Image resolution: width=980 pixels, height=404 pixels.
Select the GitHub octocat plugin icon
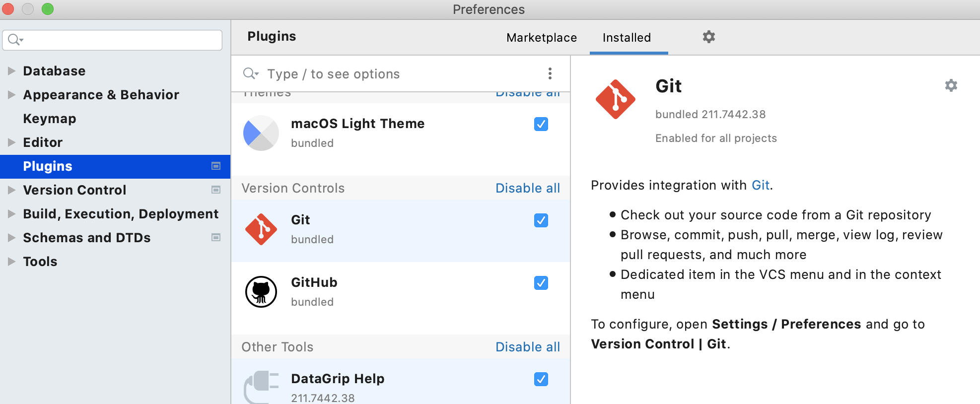click(261, 292)
